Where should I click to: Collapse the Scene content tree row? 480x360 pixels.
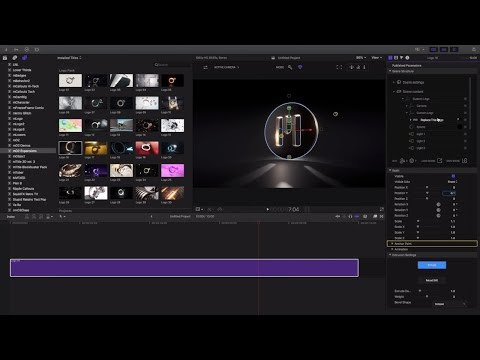[x=394, y=91]
